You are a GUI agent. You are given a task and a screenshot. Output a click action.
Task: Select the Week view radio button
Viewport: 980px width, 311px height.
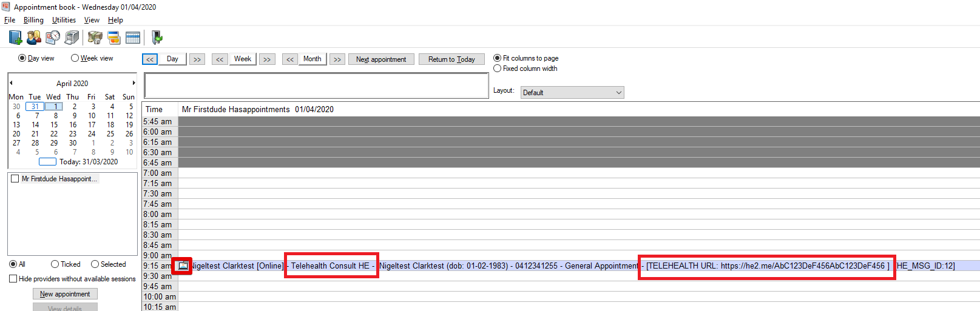click(75, 58)
